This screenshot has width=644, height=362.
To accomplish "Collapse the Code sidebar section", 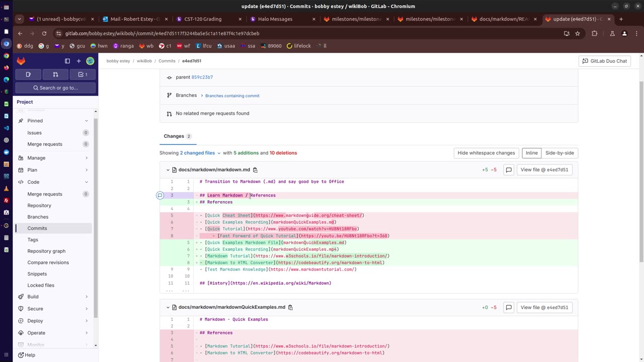I will pyautogui.click(x=87, y=182).
